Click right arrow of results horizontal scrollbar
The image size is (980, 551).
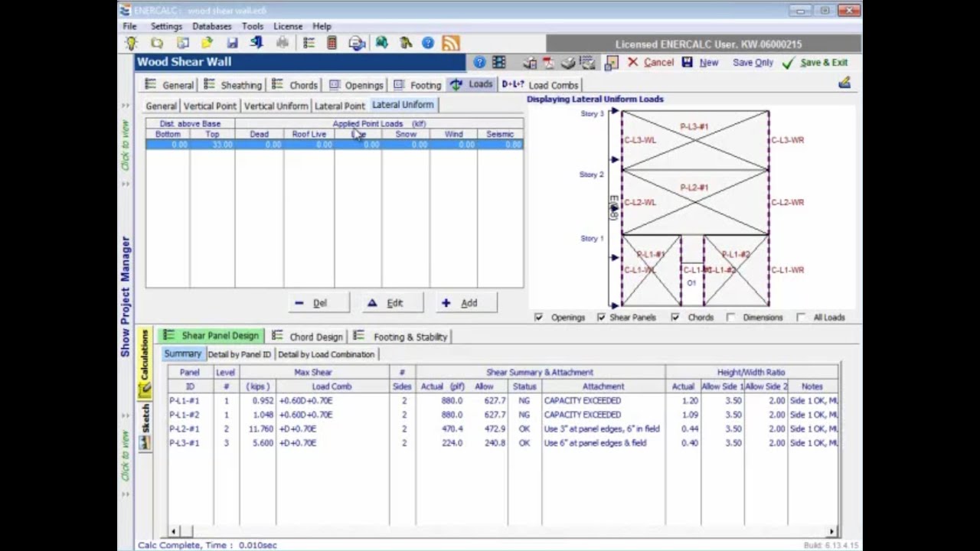[832, 530]
